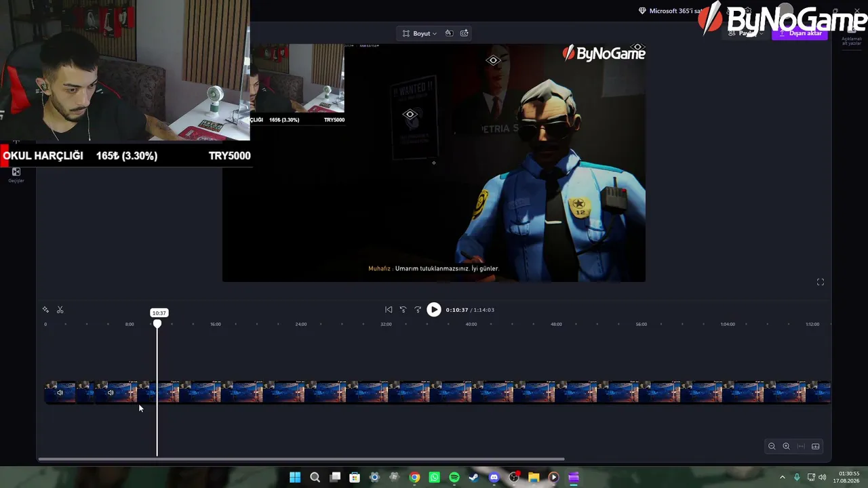Open Windows Search from taskbar
Viewport: 868px width, 488px height.
click(315, 477)
